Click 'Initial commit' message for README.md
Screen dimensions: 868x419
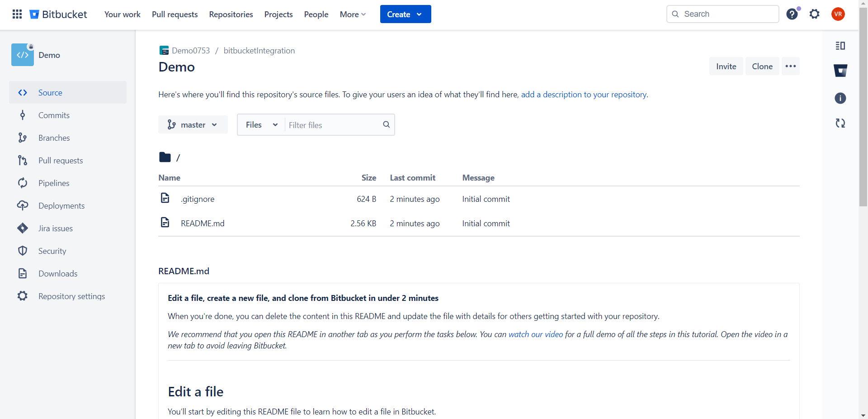point(486,224)
